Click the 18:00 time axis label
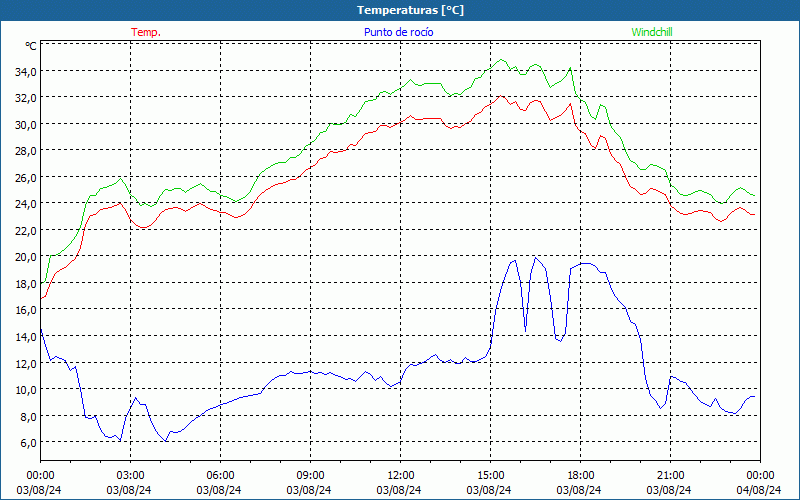800x500 pixels. pyautogui.click(x=580, y=476)
